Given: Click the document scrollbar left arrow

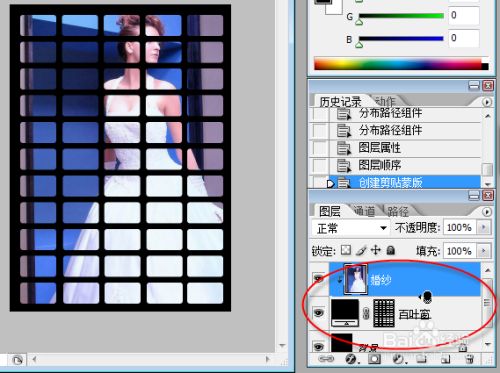Looking at the screenshot, I should point(34,359).
